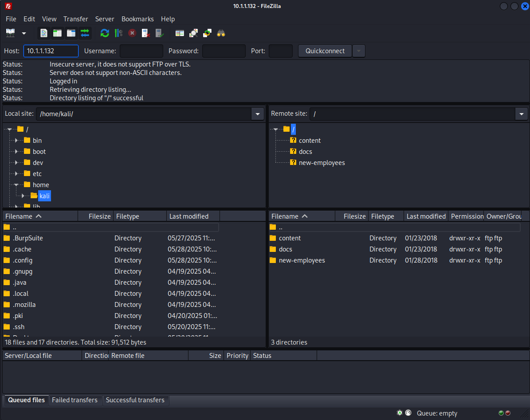This screenshot has width=530, height=420.
Task: Open the Site Manager icon
Action: click(x=11, y=33)
